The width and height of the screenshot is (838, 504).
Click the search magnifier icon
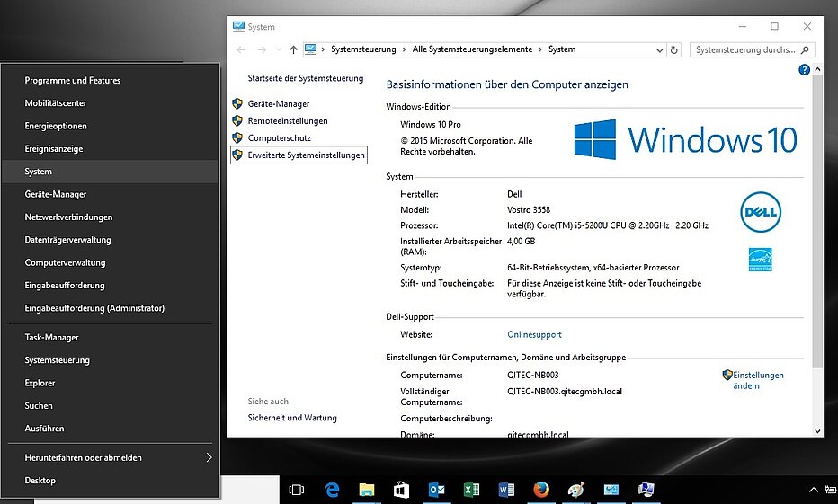(x=806, y=49)
